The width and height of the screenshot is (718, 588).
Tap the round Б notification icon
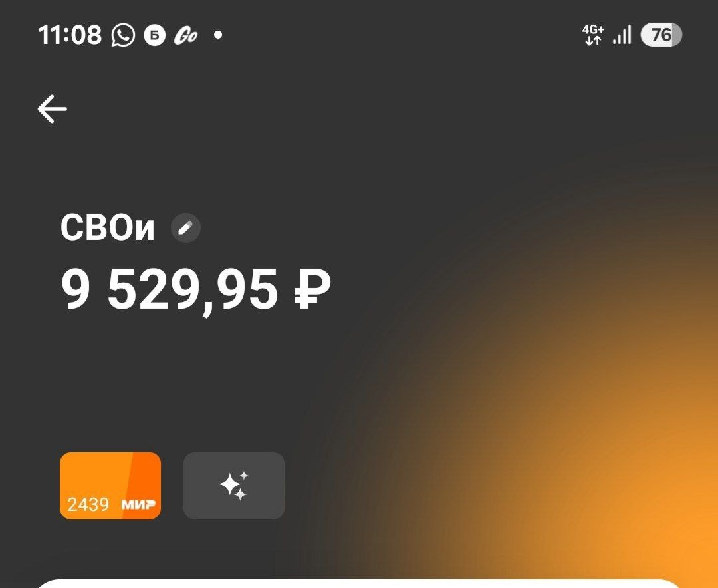click(x=154, y=35)
